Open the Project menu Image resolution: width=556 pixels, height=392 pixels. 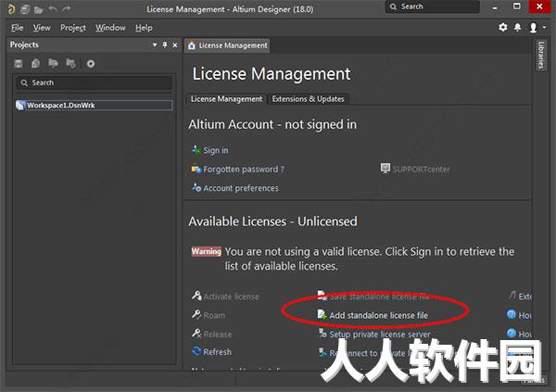(73, 28)
